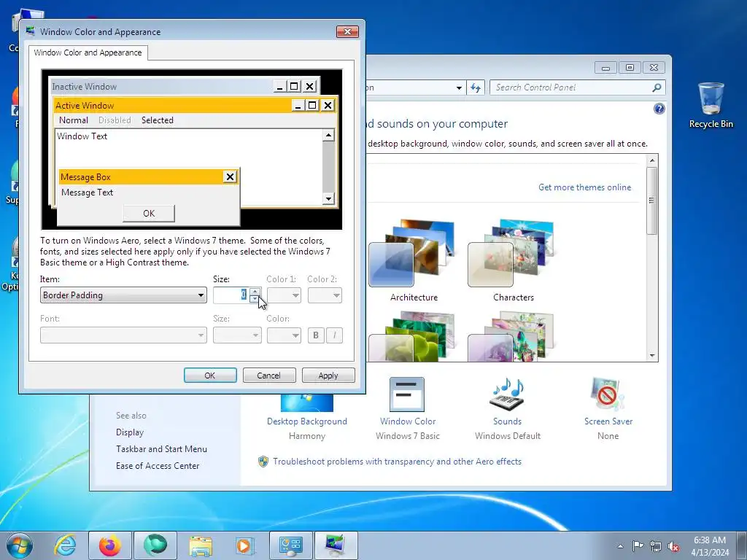Open the Recycle Bin desktop icon
The image size is (747, 560).
[711, 105]
